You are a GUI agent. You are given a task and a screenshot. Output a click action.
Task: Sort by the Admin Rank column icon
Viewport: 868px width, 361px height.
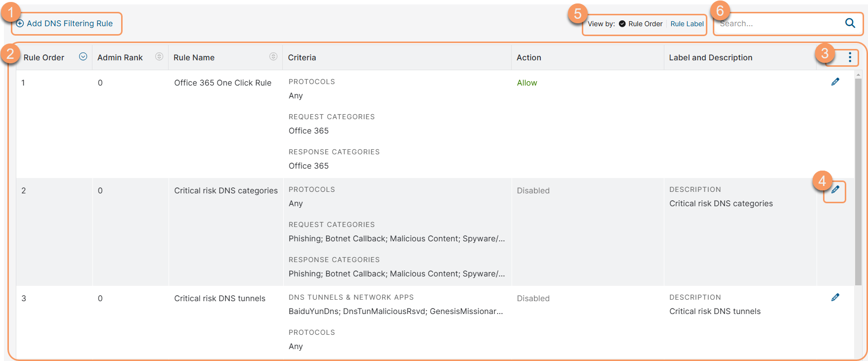pyautogui.click(x=159, y=57)
